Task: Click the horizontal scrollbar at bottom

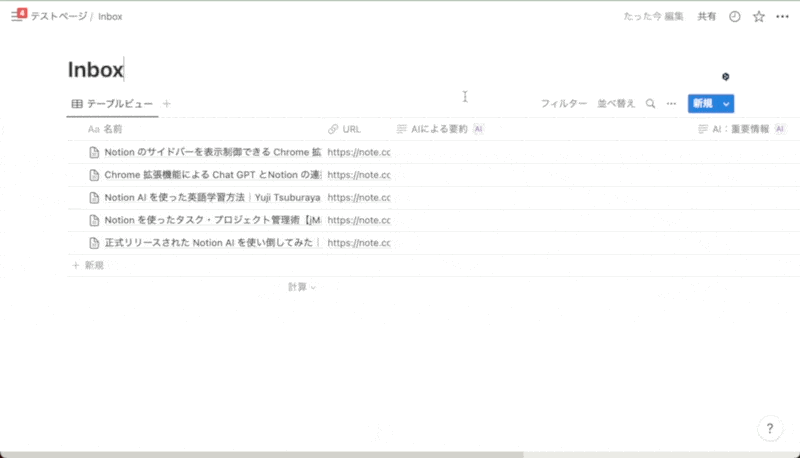Action: point(262,454)
